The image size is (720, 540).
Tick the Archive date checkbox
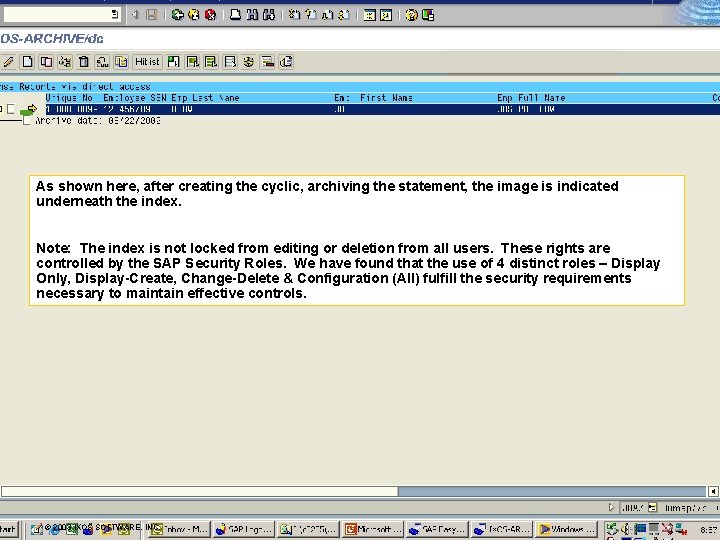click(27, 121)
